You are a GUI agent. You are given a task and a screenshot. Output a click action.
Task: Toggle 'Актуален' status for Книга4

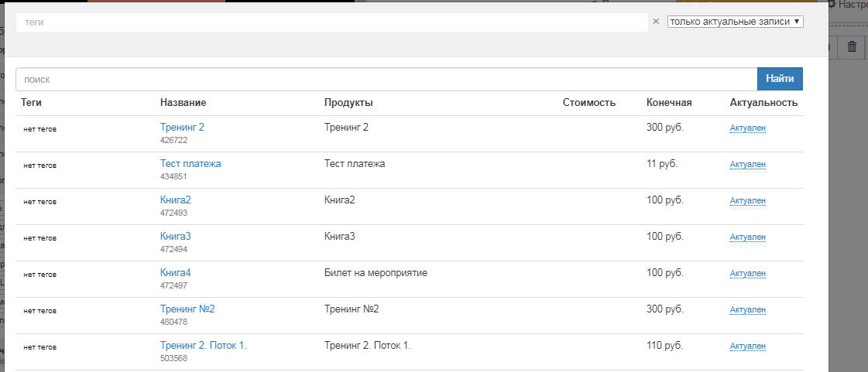747,274
